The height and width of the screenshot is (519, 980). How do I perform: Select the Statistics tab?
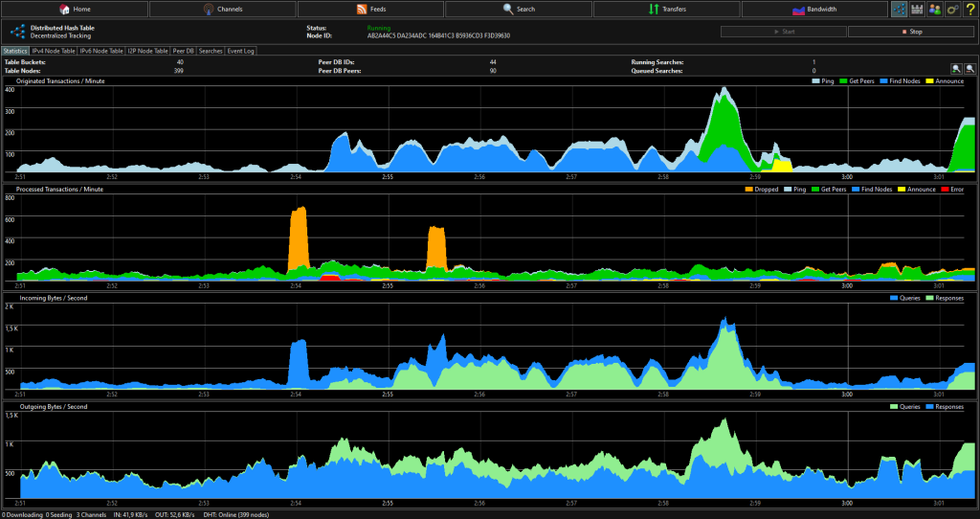(x=15, y=51)
